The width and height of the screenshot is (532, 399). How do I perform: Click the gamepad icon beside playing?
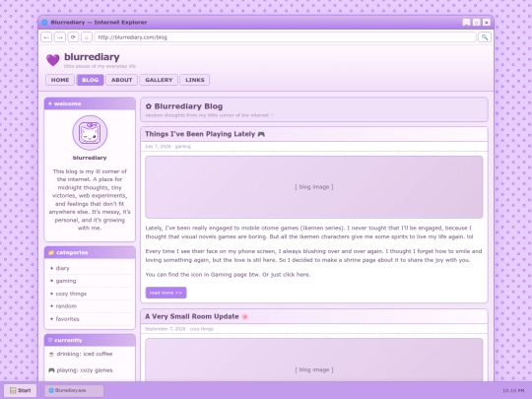pos(51,370)
